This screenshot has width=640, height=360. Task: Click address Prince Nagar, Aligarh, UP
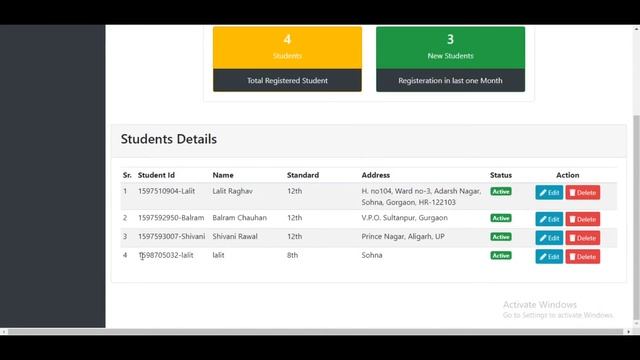point(403,237)
